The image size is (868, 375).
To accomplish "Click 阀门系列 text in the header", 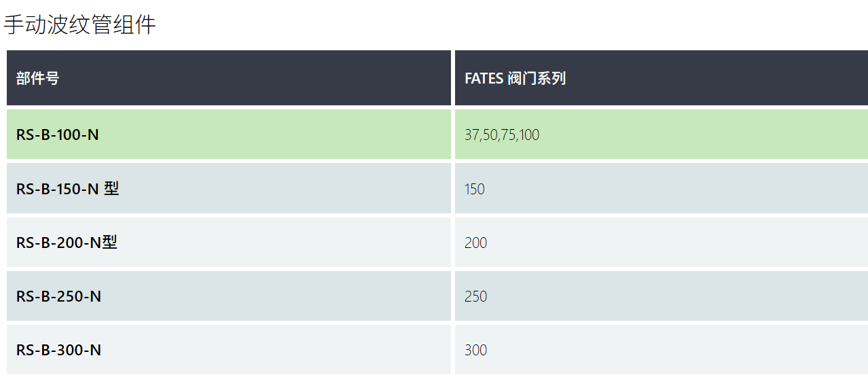I will pyautogui.click(x=537, y=78).
